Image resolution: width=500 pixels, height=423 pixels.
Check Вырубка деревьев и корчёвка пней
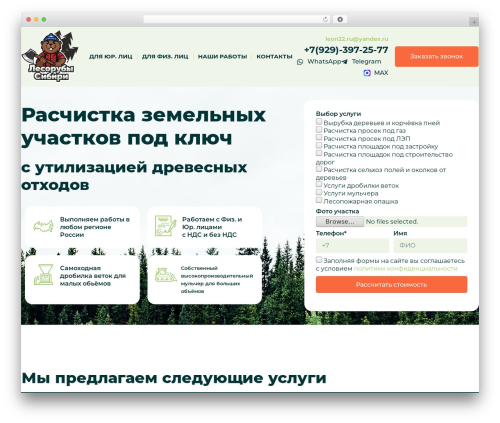[x=319, y=122]
